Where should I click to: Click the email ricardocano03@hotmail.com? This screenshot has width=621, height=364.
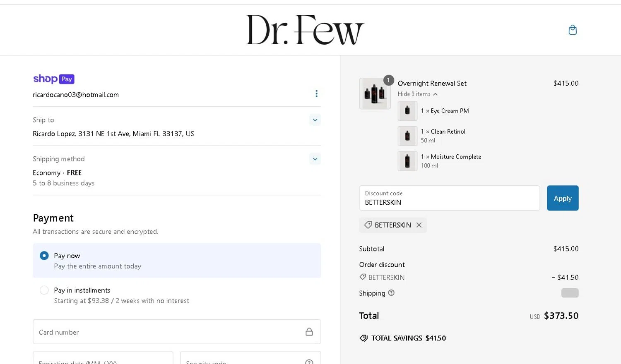[x=76, y=95]
